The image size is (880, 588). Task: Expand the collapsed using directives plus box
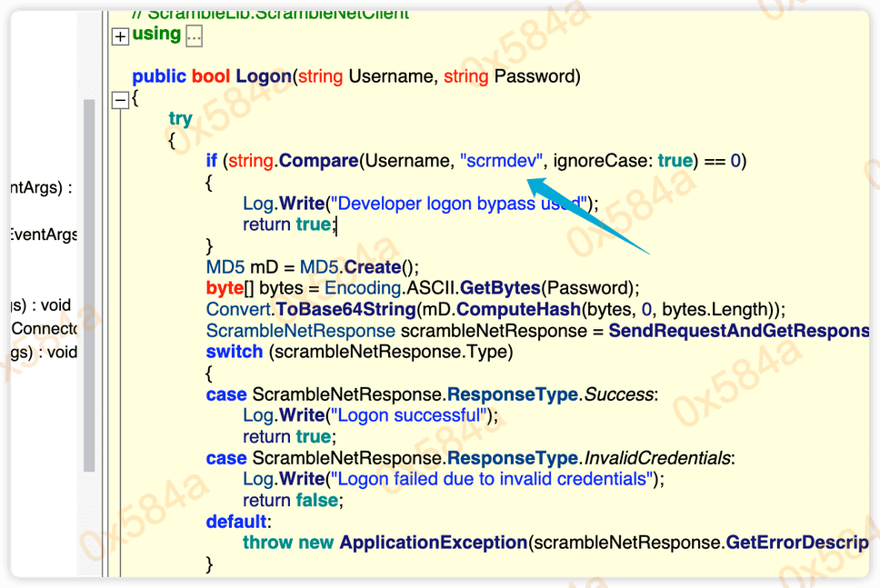(x=119, y=36)
